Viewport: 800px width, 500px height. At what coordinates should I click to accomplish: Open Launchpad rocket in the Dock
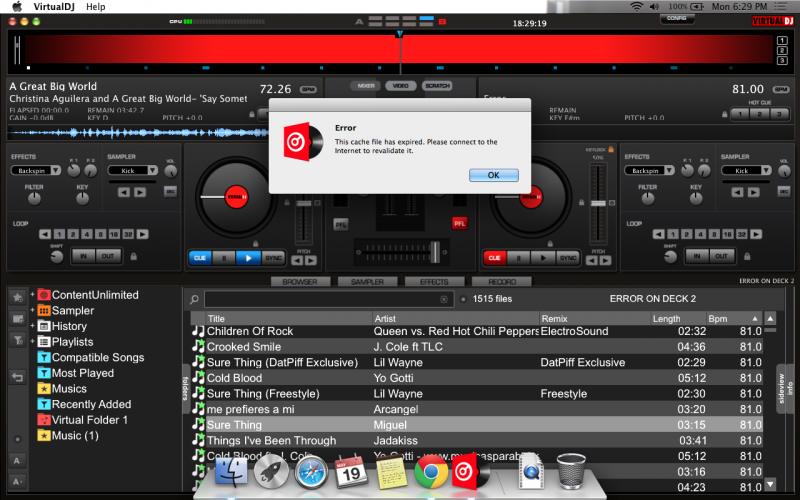coord(271,472)
